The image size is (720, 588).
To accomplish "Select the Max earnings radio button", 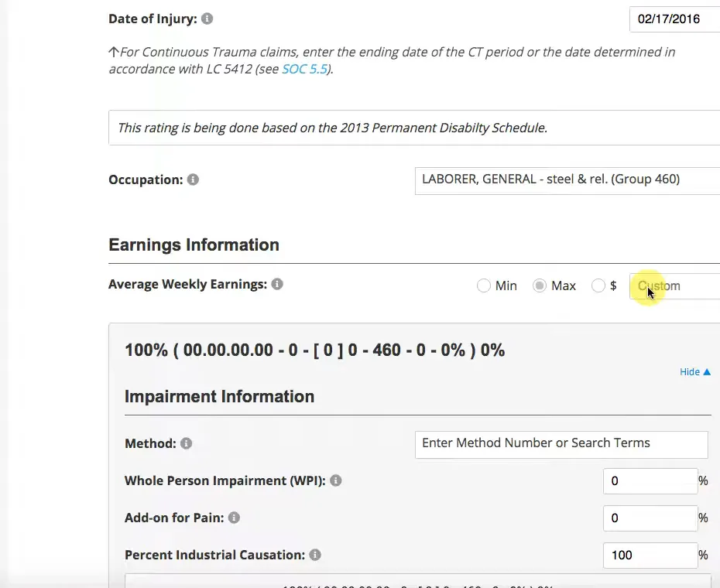I will (540, 285).
